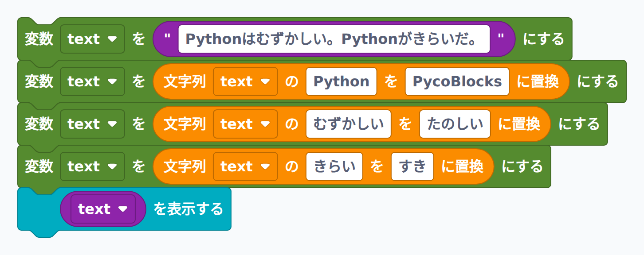644x255 pixels.
Task: Click 'に置換' in the Python replace block
Action: tap(538, 81)
